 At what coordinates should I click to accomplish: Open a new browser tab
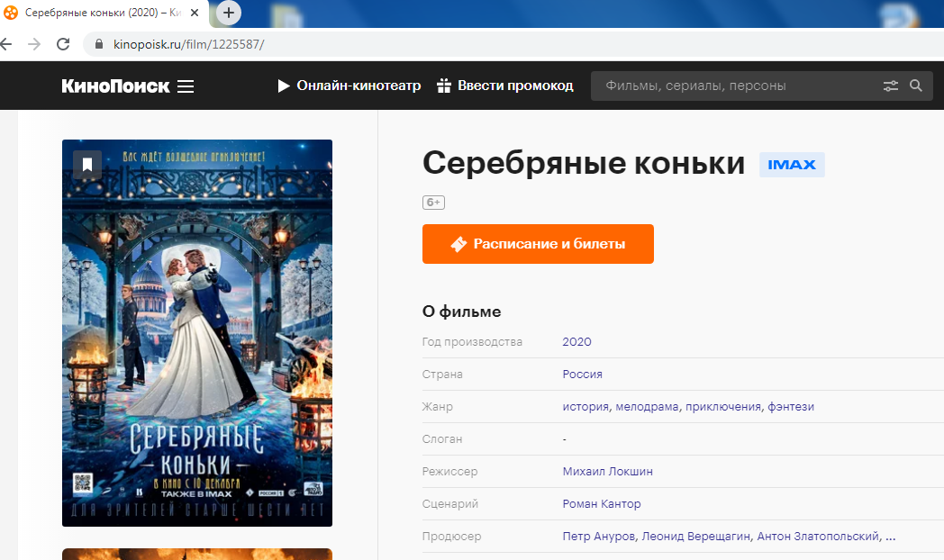click(229, 13)
